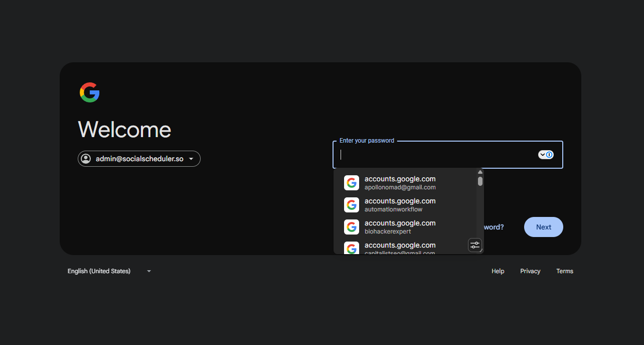
Task: Click the Google icon beside automationworkflow
Action: point(352,205)
